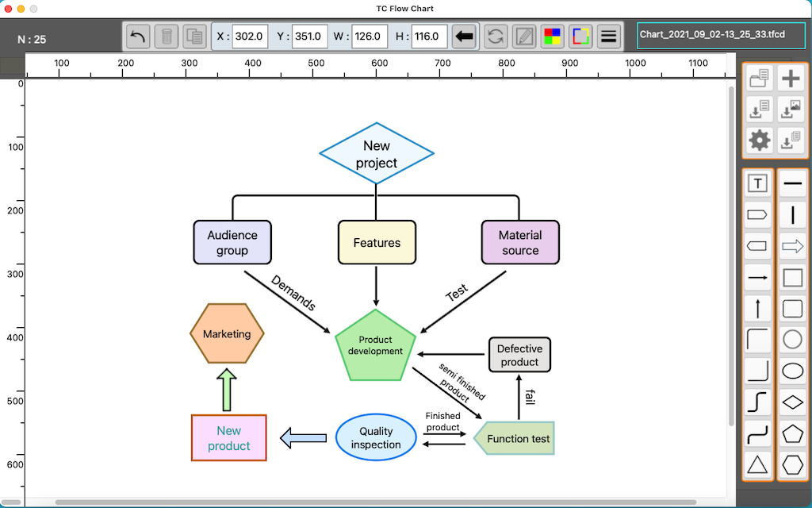This screenshot has width=812, height=508.
Task: Click the plus icon to add chart
Action: 791,78
